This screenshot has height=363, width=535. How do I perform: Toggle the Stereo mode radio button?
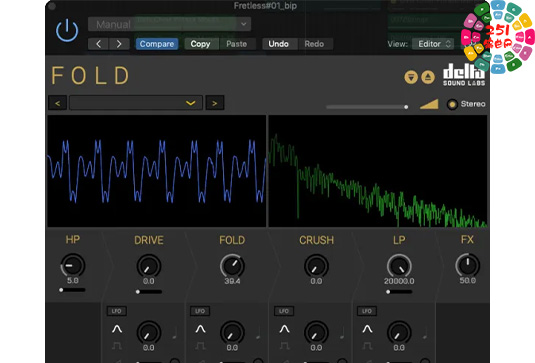point(452,104)
